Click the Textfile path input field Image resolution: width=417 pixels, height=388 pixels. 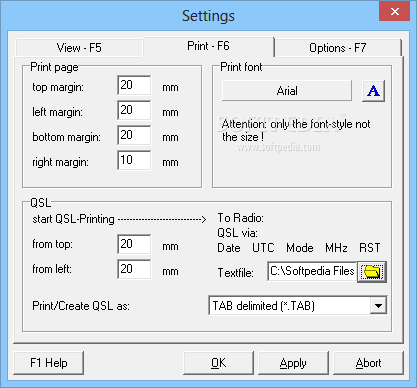[x=312, y=271]
